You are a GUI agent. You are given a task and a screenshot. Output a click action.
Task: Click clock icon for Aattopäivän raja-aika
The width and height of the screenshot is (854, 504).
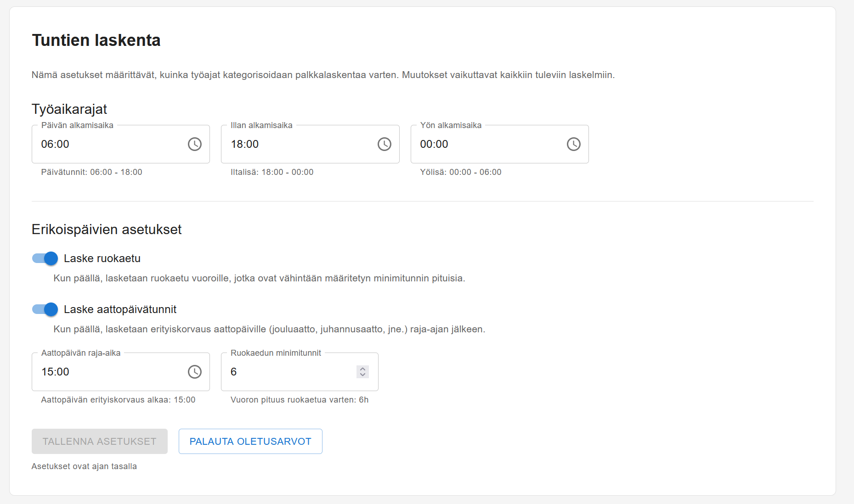click(194, 372)
